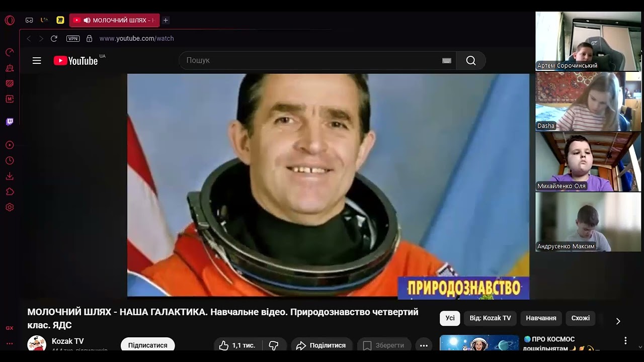Open Extensions from the sidebar cube
The image size is (644, 362).
point(10,192)
